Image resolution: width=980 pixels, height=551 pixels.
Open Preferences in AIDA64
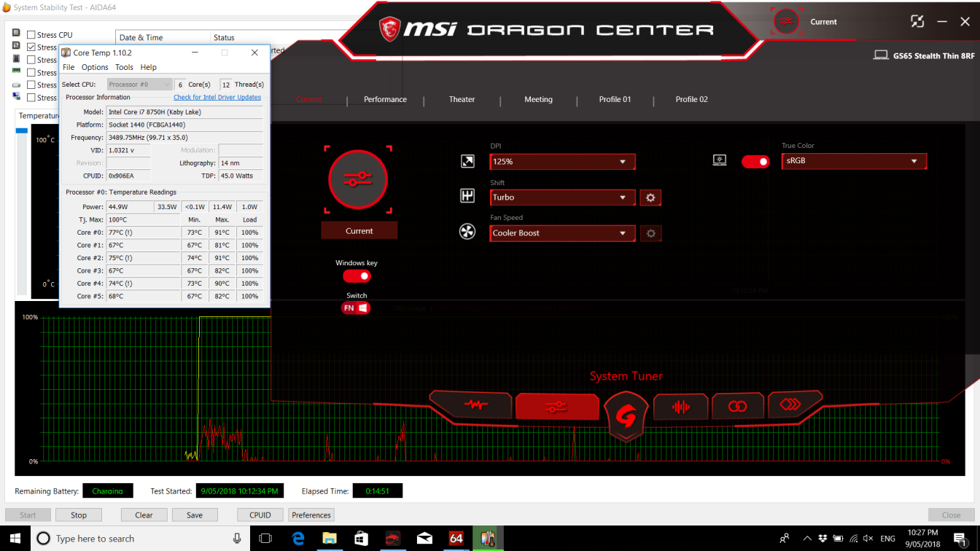coord(311,515)
